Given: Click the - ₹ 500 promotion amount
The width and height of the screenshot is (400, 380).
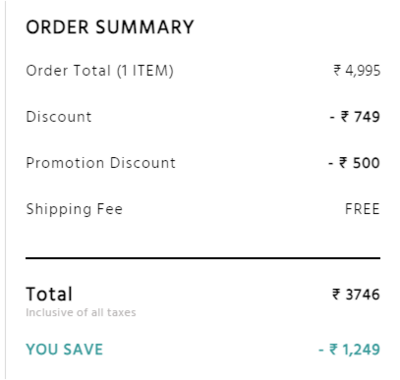Looking at the screenshot, I should (x=354, y=163).
